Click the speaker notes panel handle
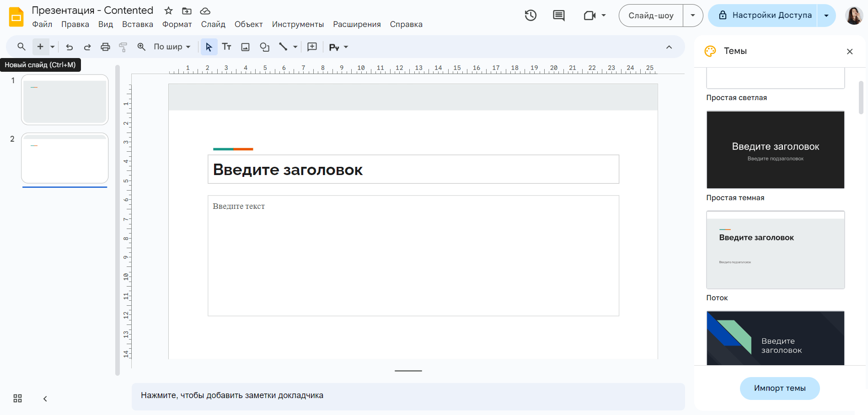Viewport: 868px width, 415px height. pyautogui.click(x=408, y=371)
